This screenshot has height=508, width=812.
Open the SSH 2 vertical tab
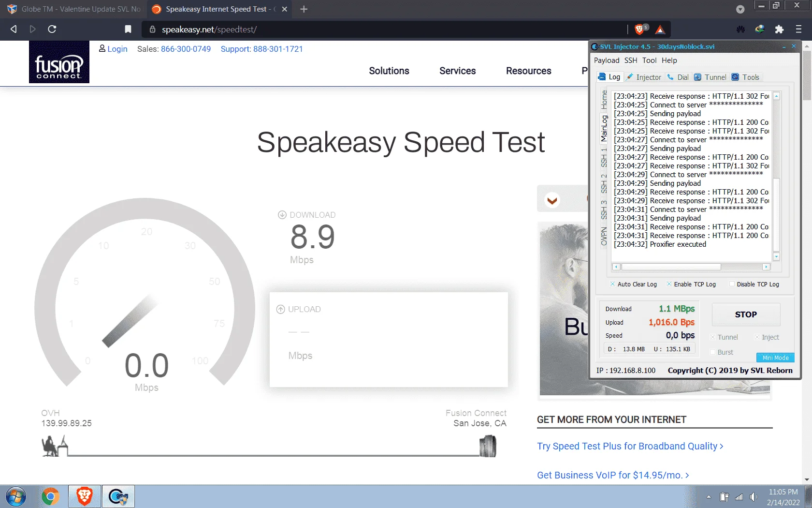[x=604, y=183]
